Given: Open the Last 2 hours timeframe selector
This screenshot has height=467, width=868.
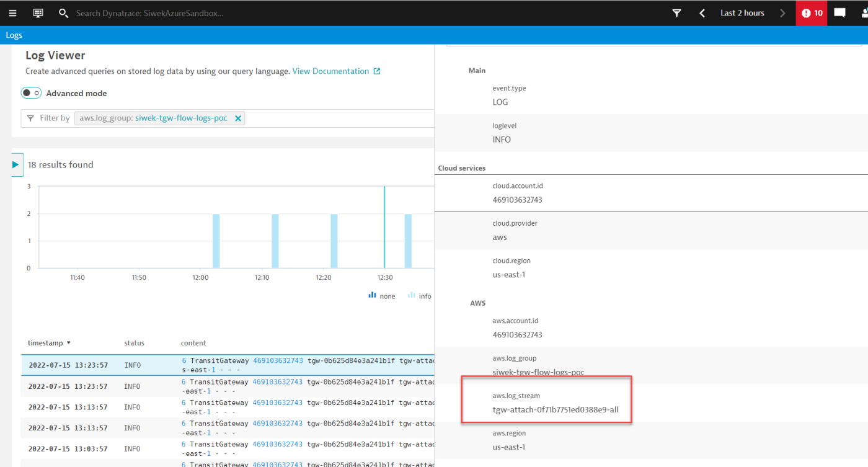Looking at the screenshot, I should (742, 12).
